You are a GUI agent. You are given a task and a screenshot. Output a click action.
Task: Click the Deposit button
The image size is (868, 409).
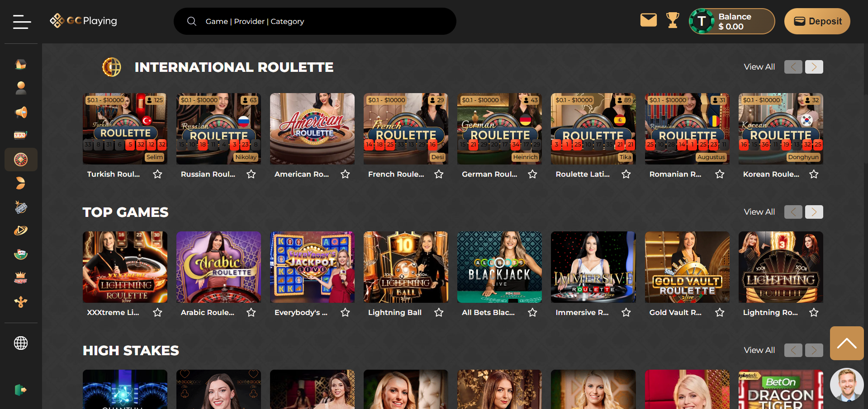click(x=817, y=21)
